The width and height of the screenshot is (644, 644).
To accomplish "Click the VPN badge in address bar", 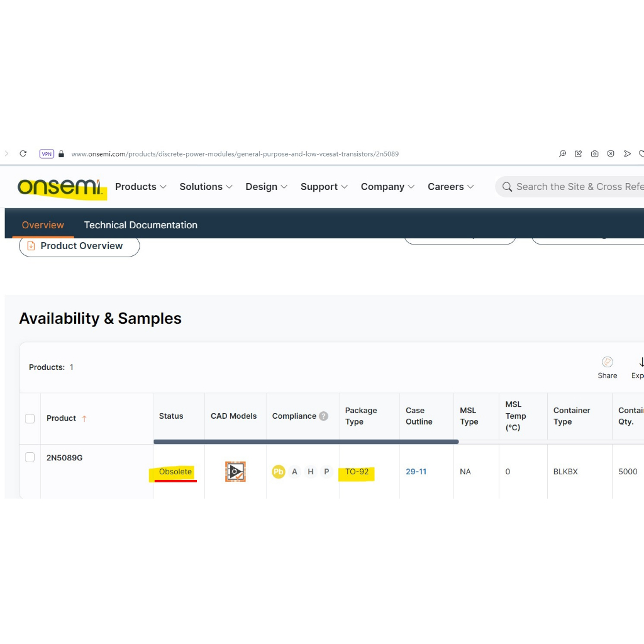I will coord(47,154).
